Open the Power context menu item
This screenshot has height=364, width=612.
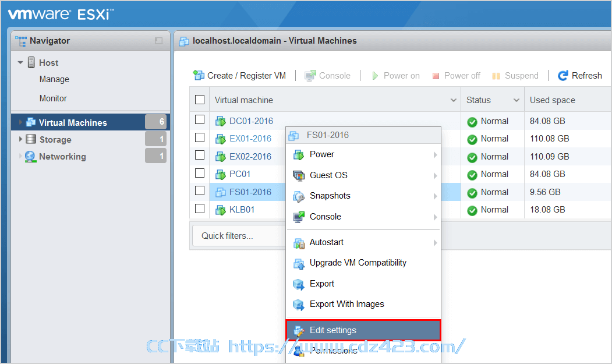click(363, 155)
